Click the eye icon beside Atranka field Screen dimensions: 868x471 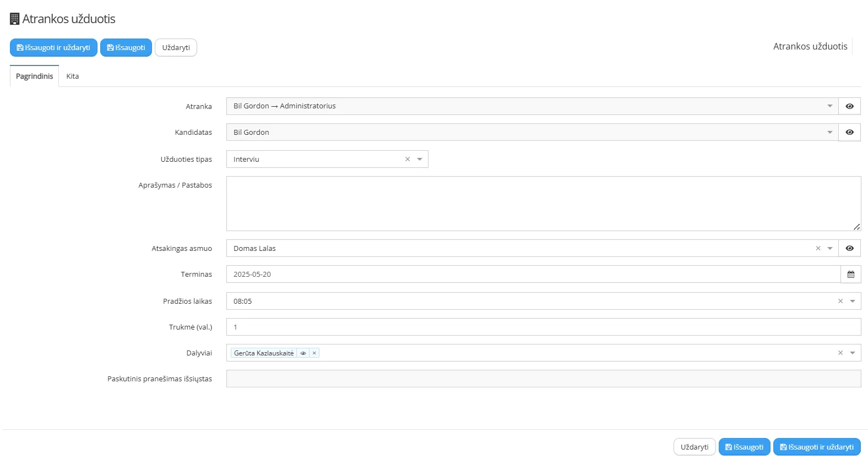pyautogui.click(x=849, y=106)
